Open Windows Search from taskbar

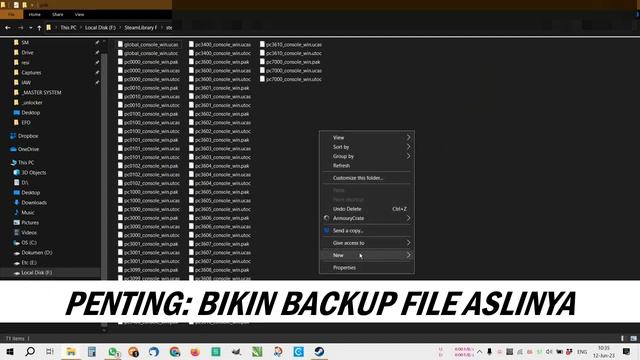tap(30, 351)
